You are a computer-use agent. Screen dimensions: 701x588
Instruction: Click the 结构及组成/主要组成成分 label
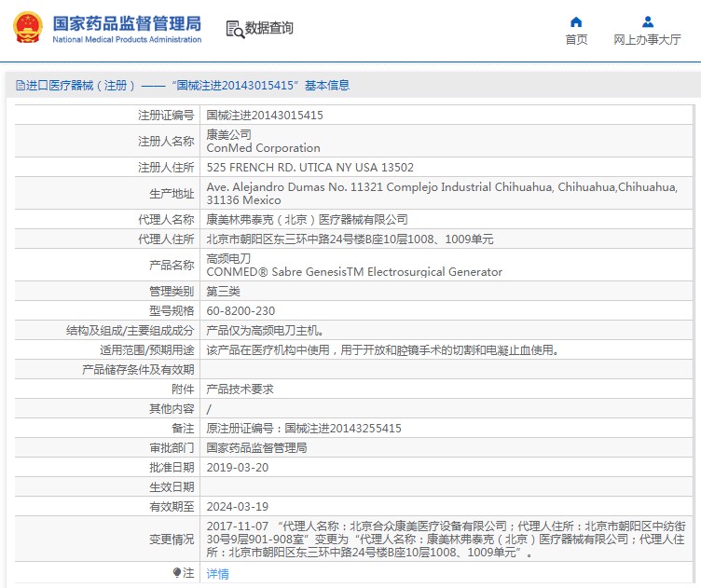click(x=131, y=331)
